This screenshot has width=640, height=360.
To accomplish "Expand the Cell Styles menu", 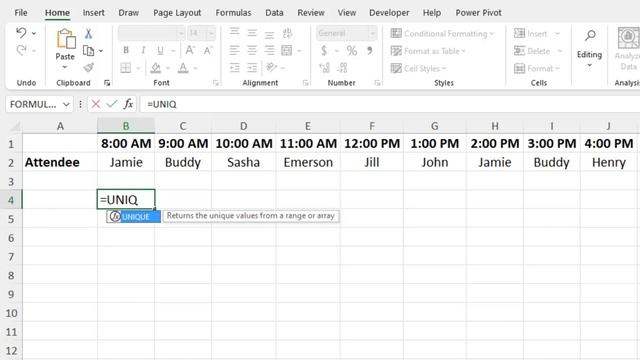I will [418, 68].
